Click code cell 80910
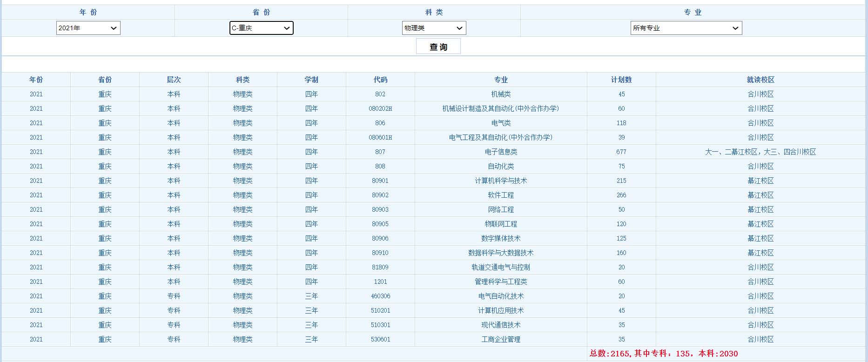Screen dimensions: 868x362 [380, 253]
